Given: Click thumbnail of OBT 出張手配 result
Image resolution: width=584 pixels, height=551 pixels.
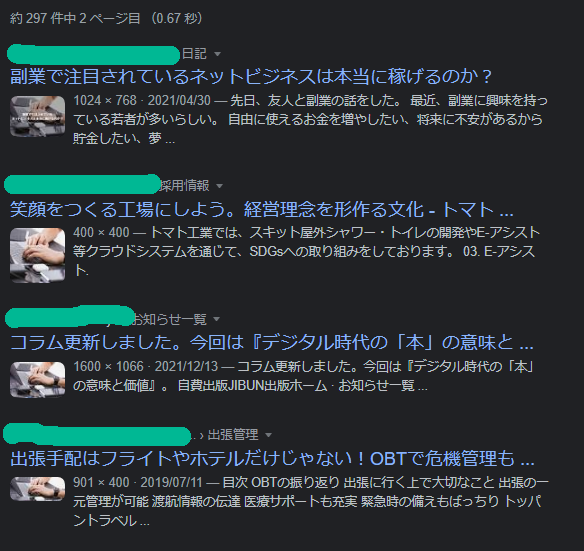Looking at the screenshot, I should [x=37, y=489].
